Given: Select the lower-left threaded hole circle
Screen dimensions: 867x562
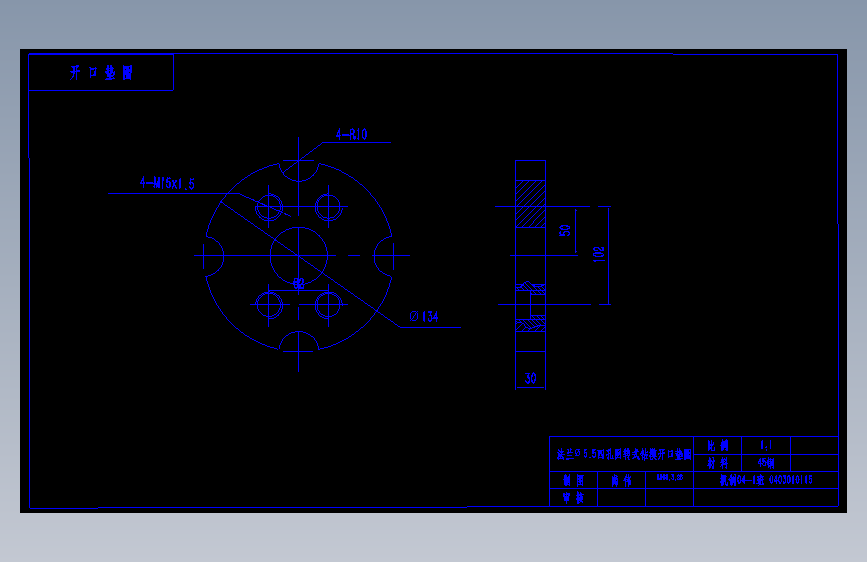Looking at the screenshot, I should (269, 304).
